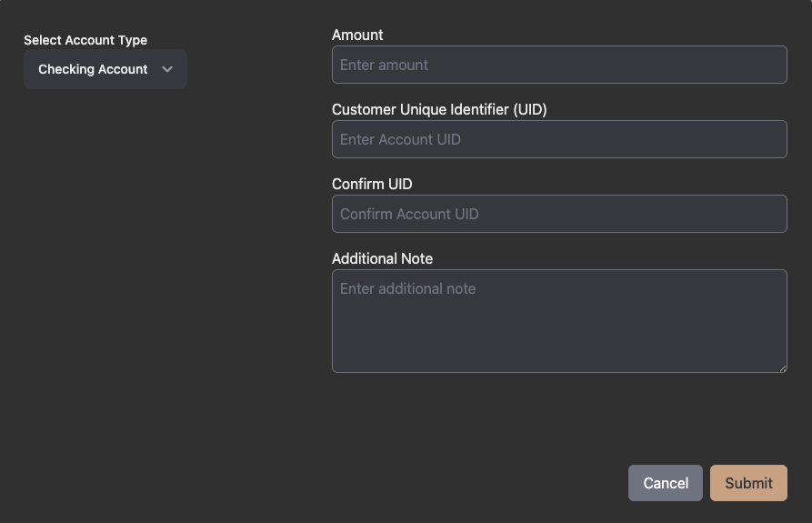The height and width of the screenshot is (523, 812).
Task: Click the 'Customer Unique Identifier (UID)' label
Action: point(439,109)
